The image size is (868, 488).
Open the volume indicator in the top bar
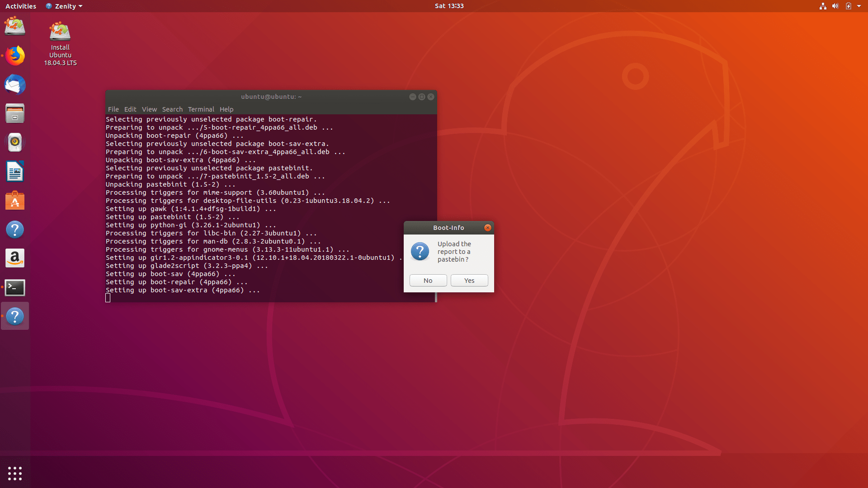coord(834,6)
